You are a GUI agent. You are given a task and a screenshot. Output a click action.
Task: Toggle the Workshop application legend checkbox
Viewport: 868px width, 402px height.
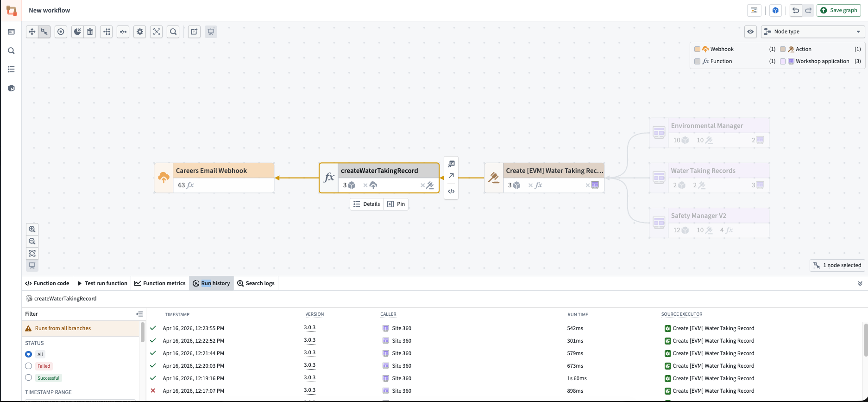783,61
